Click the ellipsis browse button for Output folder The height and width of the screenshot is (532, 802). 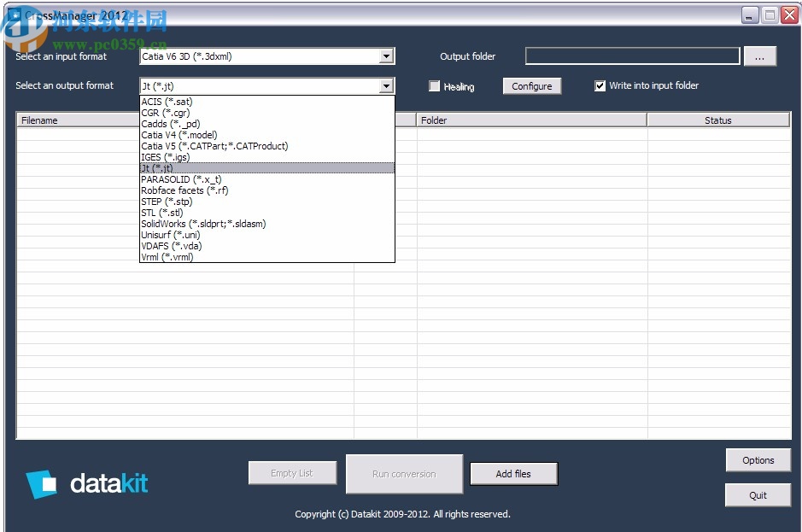(x=759, y=56)
